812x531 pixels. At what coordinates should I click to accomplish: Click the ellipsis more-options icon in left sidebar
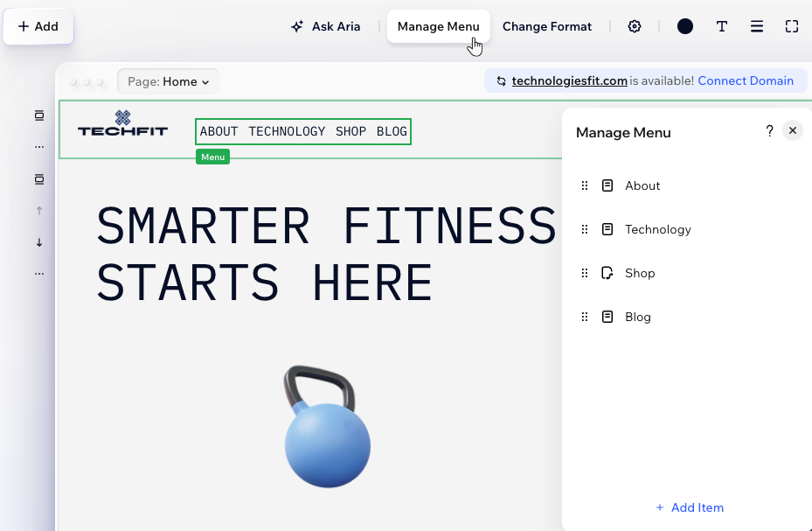coord(38,145)
